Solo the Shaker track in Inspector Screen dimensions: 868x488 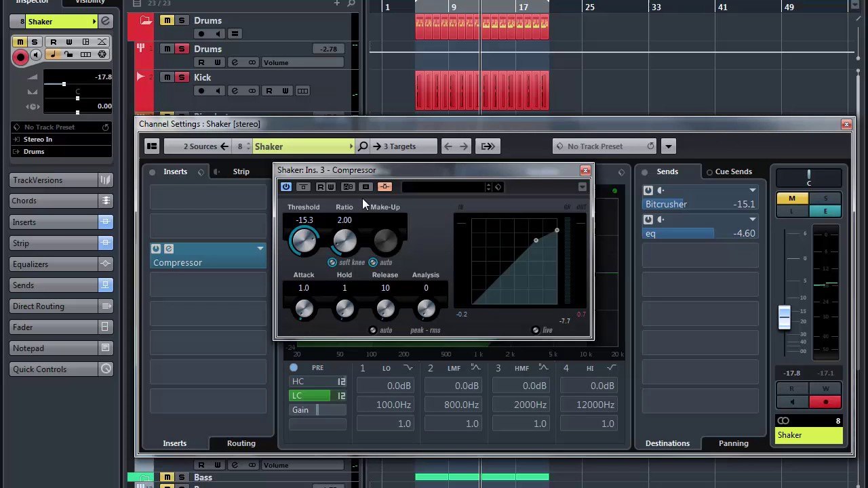point(34,42)
